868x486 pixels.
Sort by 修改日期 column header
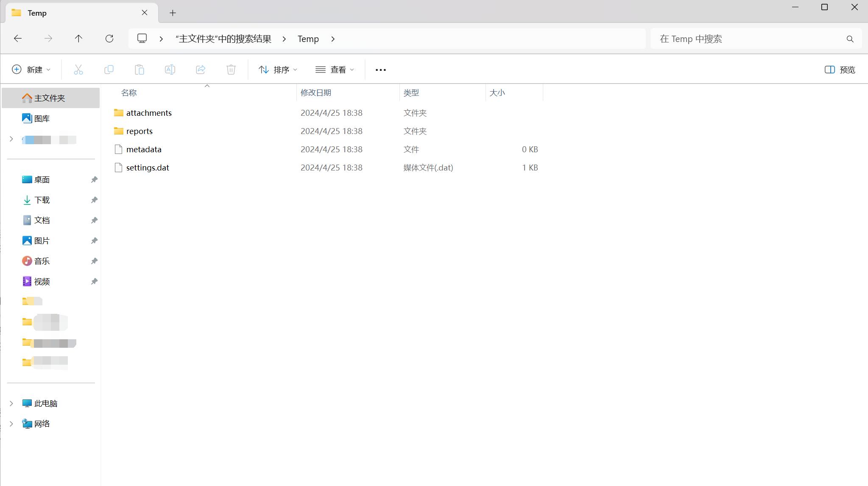click(316, 92)
